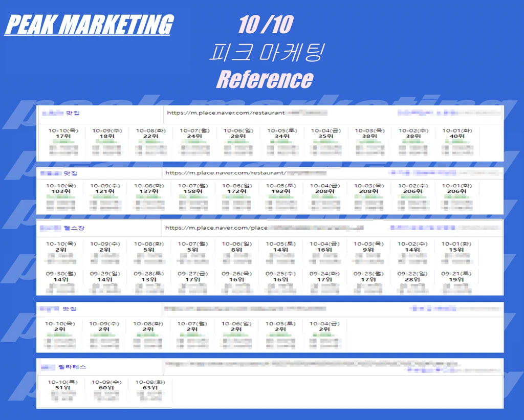Click the 09-21 cell ranked 19위
This screenshot has height=420, width=524.
click(x=456, y=281)
